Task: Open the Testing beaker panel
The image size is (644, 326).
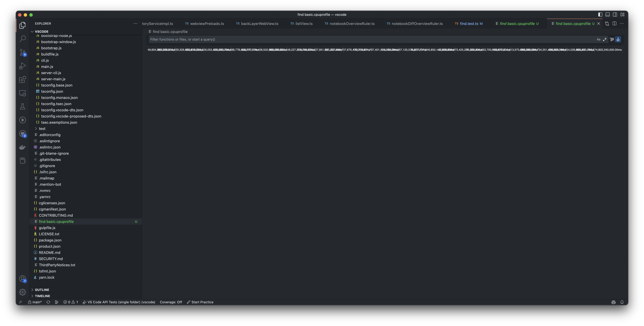Action: pos(23,106)
